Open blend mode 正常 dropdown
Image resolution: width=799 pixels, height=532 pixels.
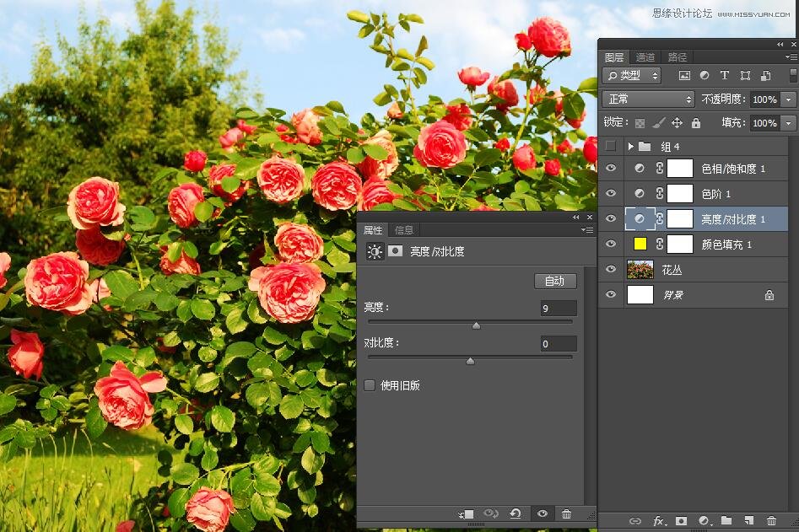[x=649, y=99]
